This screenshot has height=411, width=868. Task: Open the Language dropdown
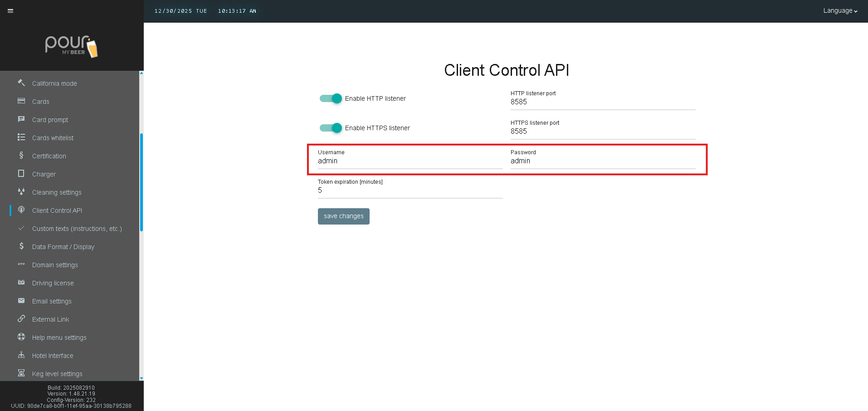click(x=840, y=11)
